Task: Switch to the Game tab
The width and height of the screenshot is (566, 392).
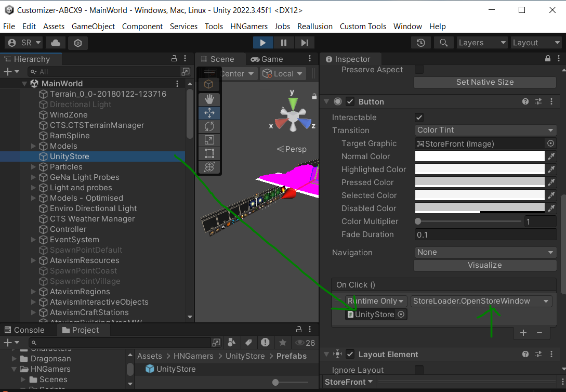Action: [x=267, y=59]
